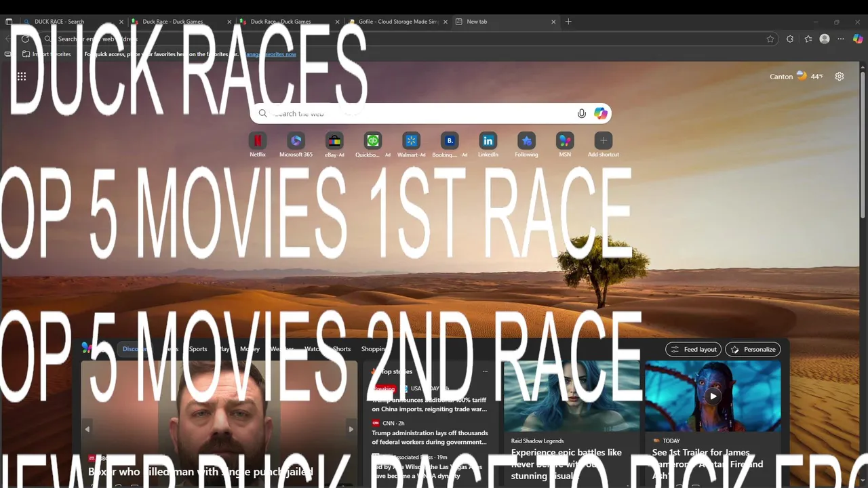Viewport: 868px width, 488px height.
Task: Click the magnifier icon in search box
Action: (x=263, y=113)
